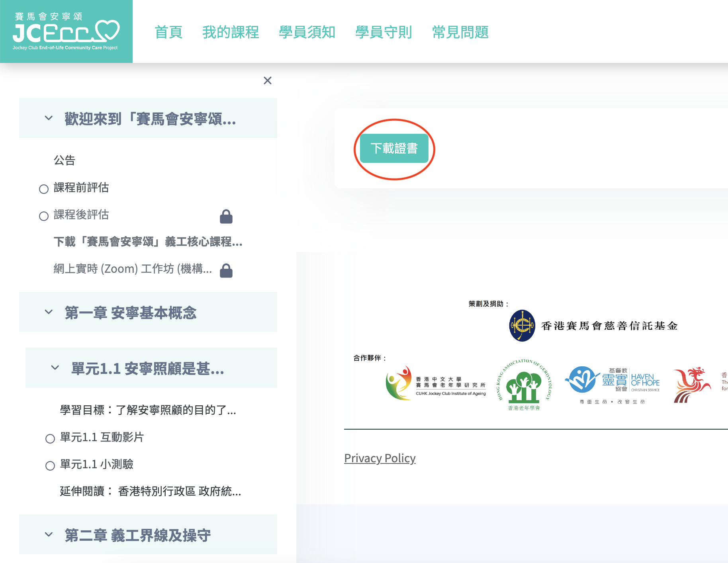Go to 常見問題 in the navigation bar
The image size is (728, 563).
pos(460,32)
